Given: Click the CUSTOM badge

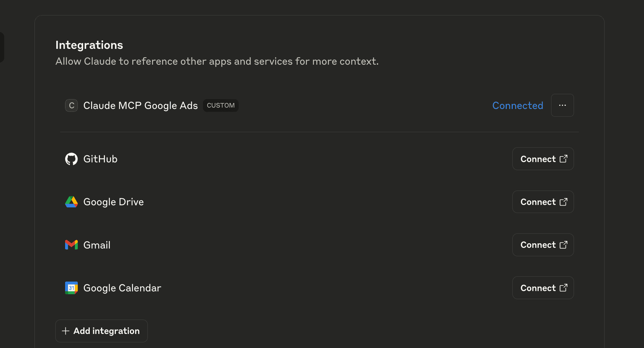Looking at the screenshot, I should coord(221,105).
